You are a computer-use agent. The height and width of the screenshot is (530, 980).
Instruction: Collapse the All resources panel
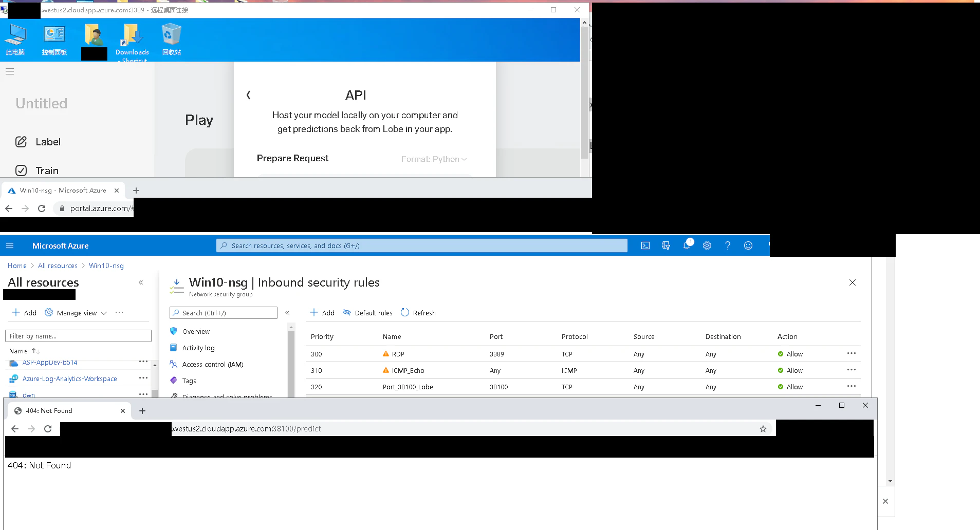[141, 282]
